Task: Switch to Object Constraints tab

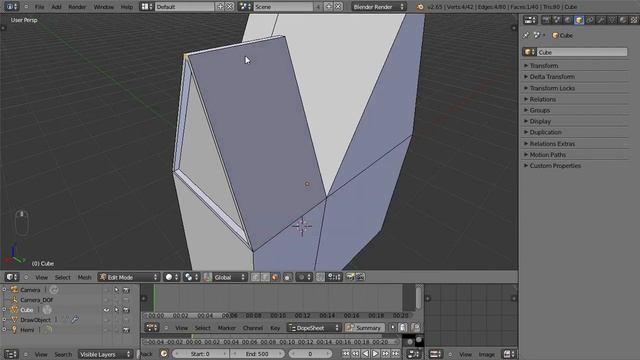Action: pos(590,20)
